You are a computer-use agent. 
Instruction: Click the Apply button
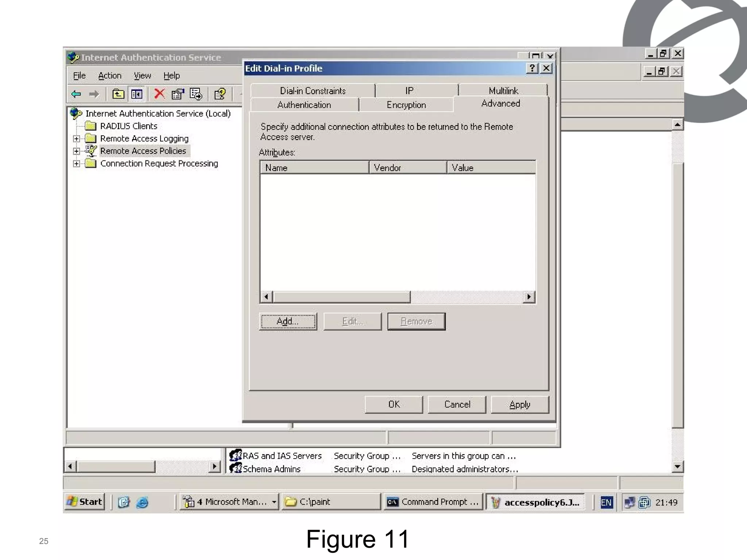pyautogui.click(x=520, y=404)
